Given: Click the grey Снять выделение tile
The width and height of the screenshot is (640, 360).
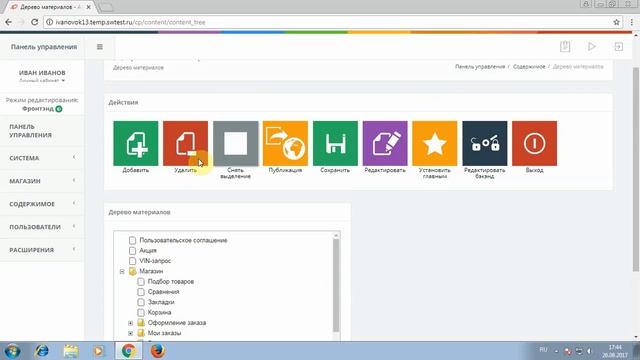Looking at the screenshot, I should click(236, 143).
